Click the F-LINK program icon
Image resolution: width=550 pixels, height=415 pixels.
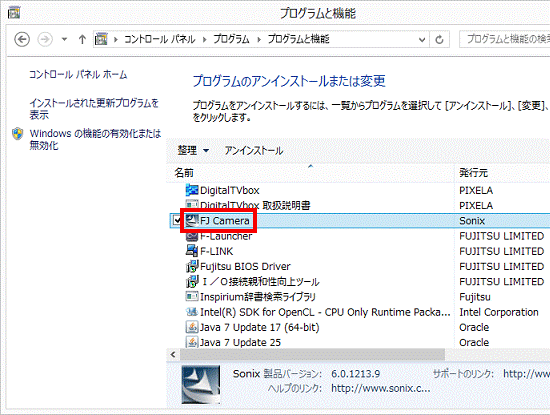coord(192,250)
